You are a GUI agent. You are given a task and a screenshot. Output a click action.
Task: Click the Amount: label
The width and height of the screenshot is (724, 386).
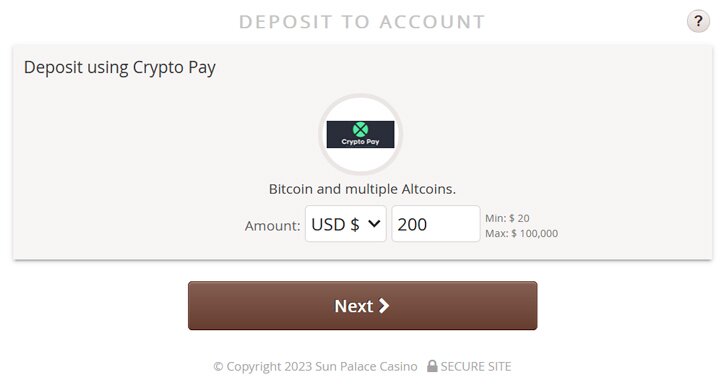pyautogui.click(x=272, y=226)
